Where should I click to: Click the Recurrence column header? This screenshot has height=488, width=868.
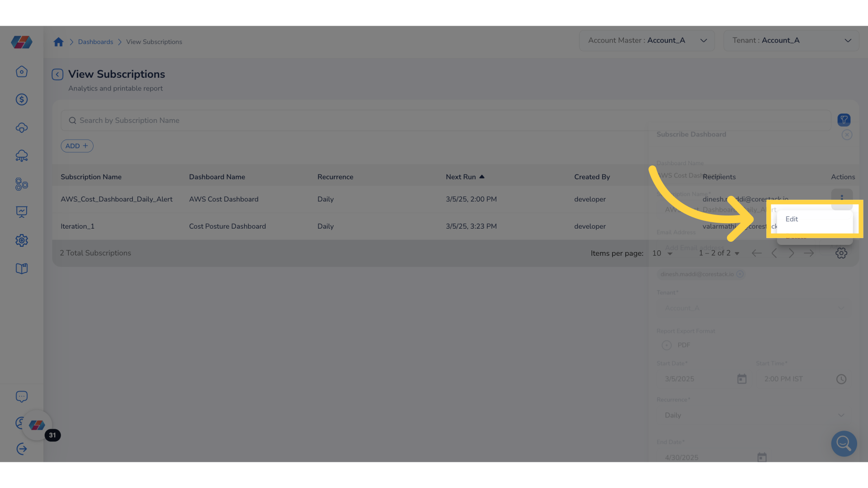click(x=335, y=177)
